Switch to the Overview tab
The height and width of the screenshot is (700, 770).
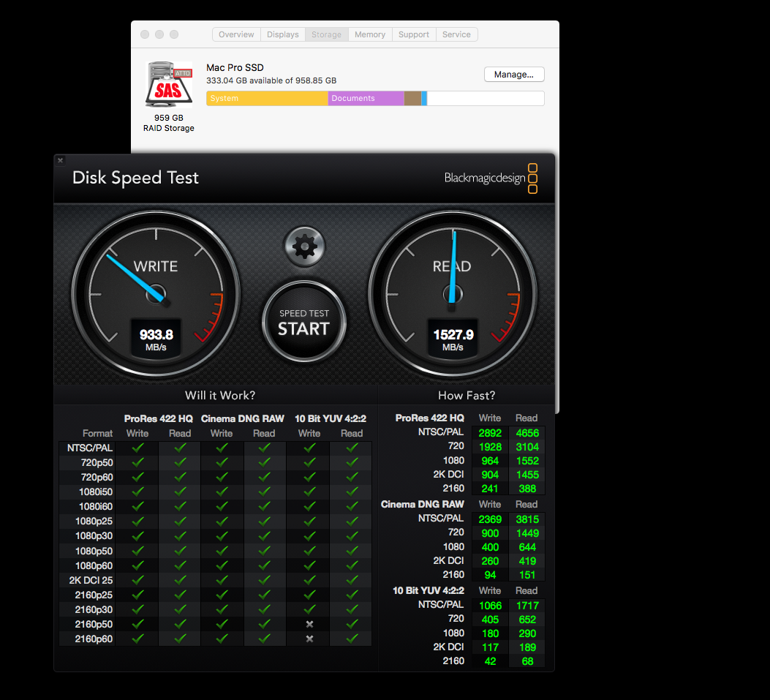tap(236, 34)
